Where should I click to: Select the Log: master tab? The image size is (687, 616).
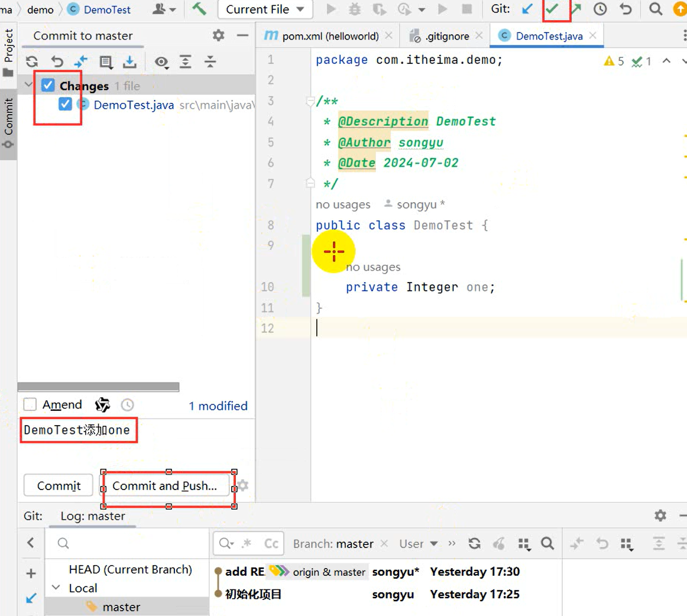[92, 516]
